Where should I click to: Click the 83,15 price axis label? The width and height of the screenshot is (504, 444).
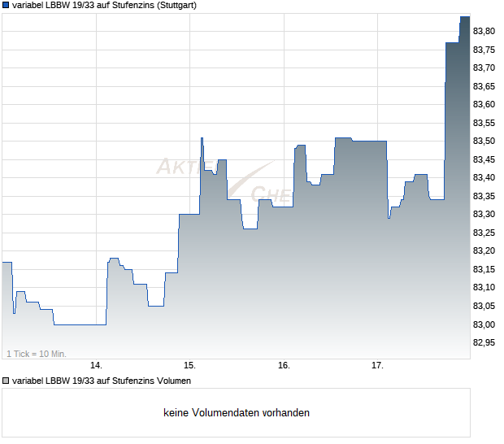[484, 269]
